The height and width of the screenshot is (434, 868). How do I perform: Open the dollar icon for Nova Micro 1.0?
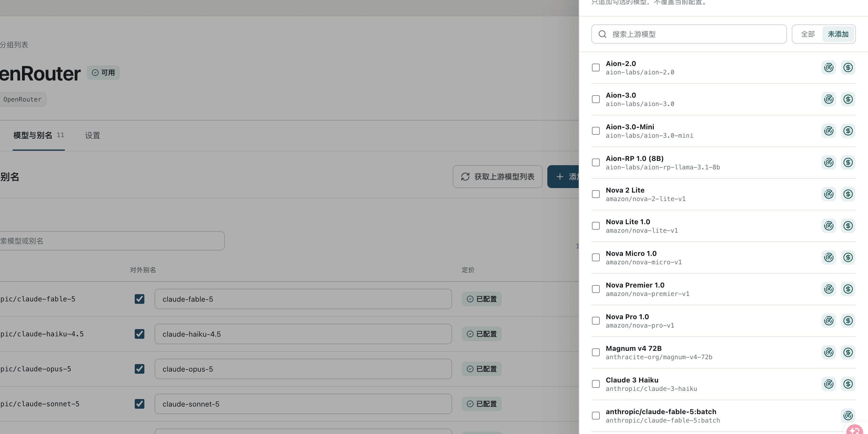tap(848, 257)
